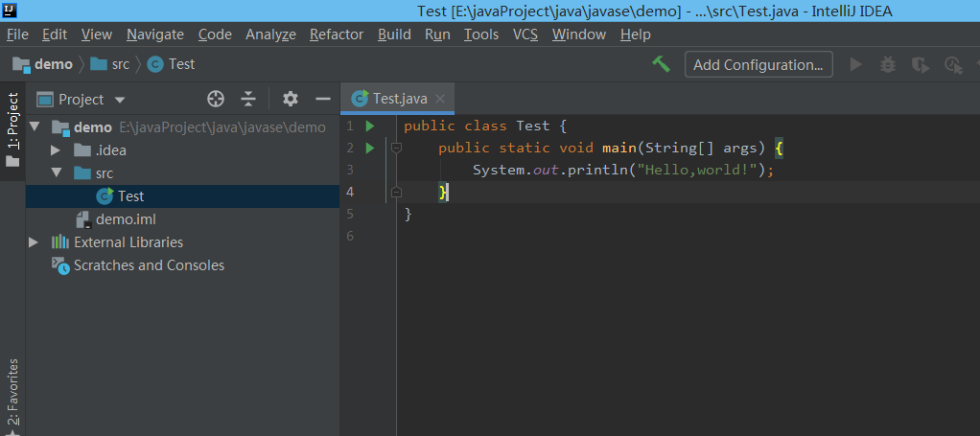980x436 pixels.
Task: Click 'Test' in the navigation breadcrumb
Action: (182, 64)
